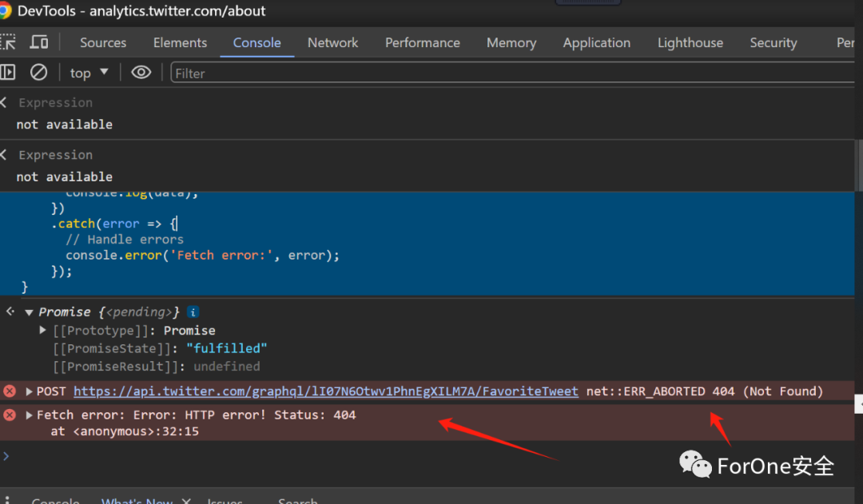Activate the inspect element picker icon

(7, 42)
